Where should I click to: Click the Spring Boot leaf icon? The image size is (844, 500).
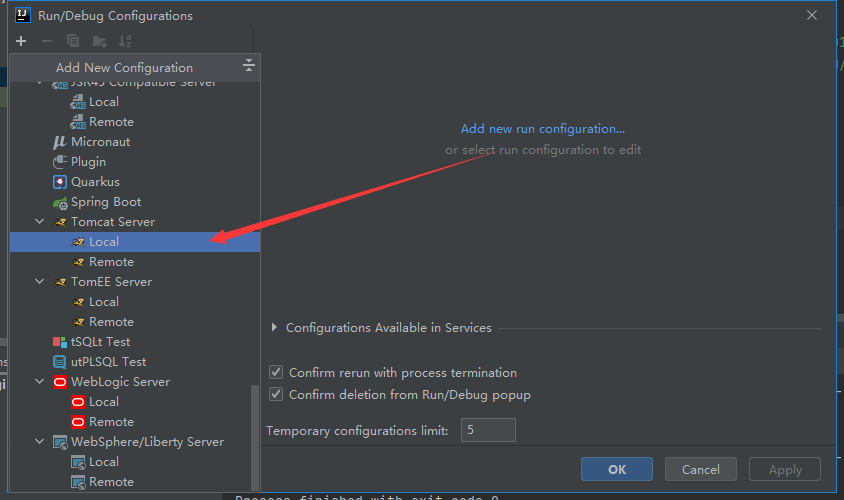(60, 202)
